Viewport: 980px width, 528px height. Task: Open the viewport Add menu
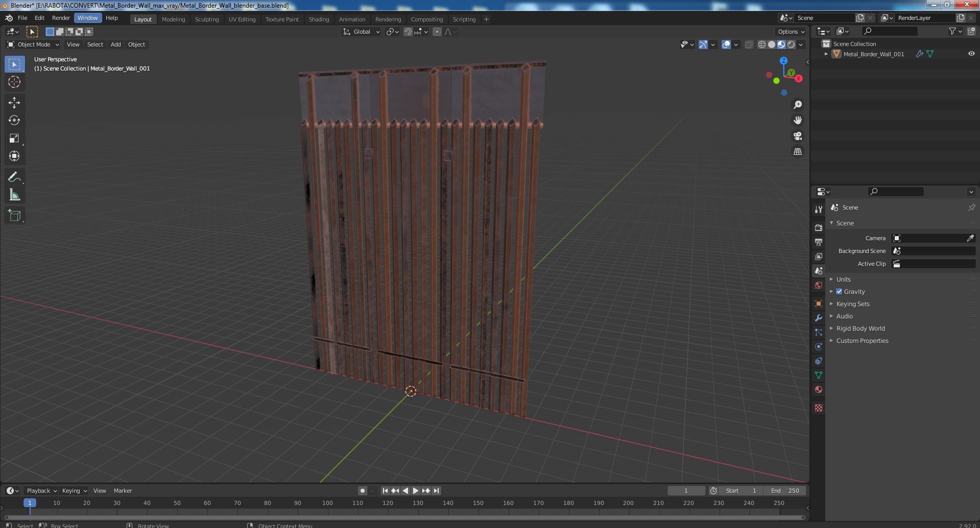[x=116, y=44]
